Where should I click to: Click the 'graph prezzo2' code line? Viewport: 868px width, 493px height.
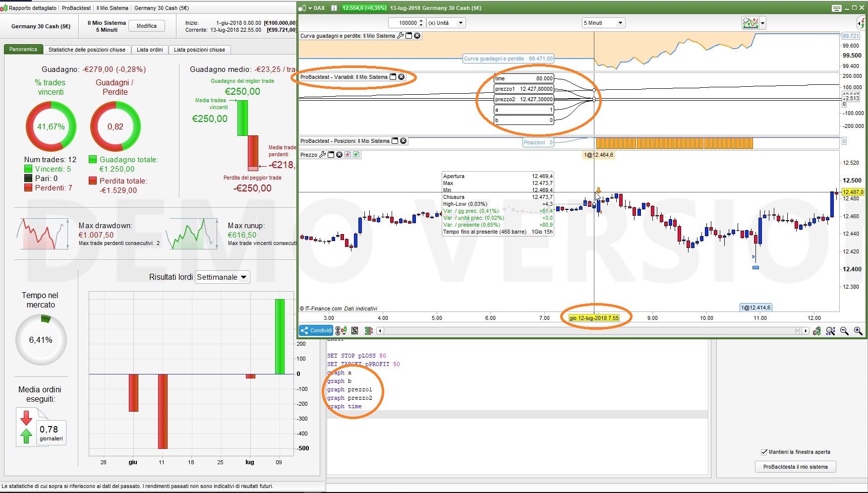click(349, 398)
